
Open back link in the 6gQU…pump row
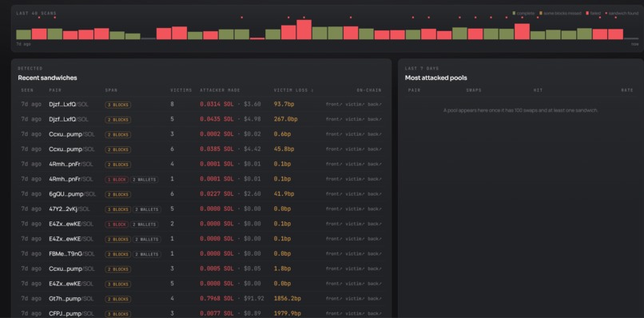[x=374, y=194]
